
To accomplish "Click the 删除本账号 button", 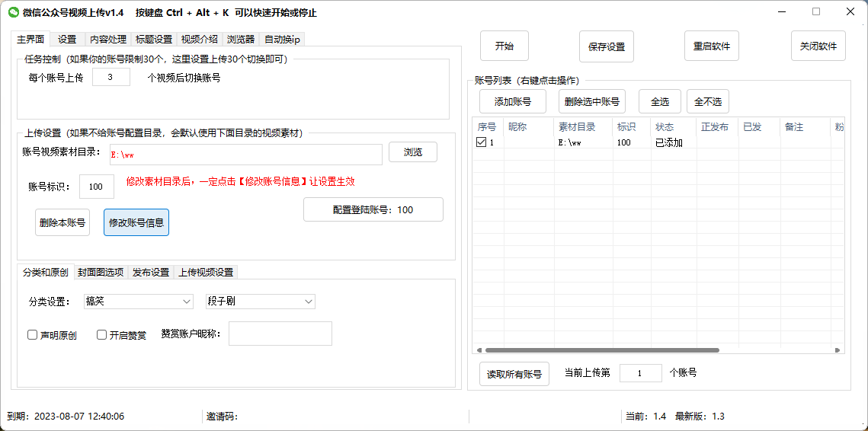I will click(62, 222).
